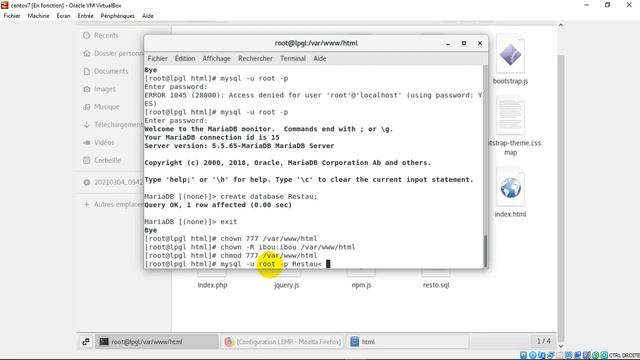Select the npm.js file label

[361, 285]
